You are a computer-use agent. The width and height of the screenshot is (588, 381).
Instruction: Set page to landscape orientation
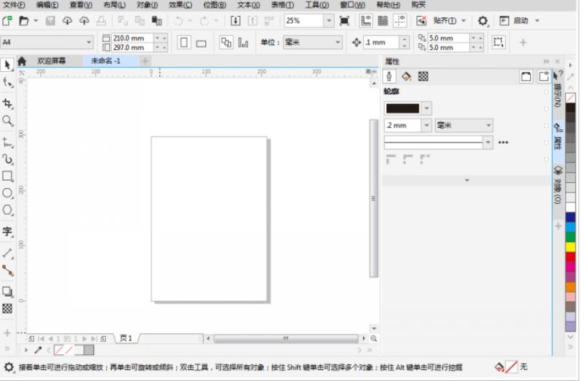point(201,43)
